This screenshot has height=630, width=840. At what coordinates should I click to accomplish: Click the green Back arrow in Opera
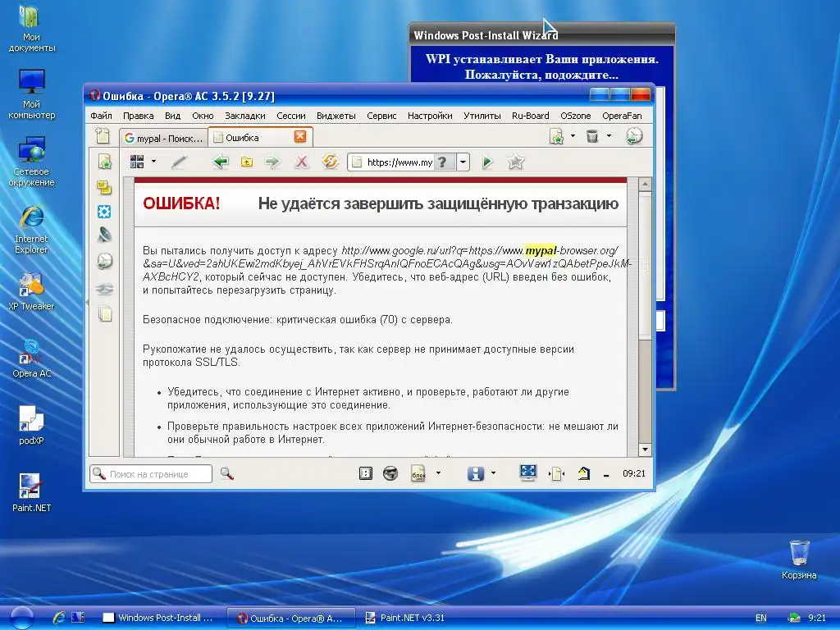tap(220, 162)
